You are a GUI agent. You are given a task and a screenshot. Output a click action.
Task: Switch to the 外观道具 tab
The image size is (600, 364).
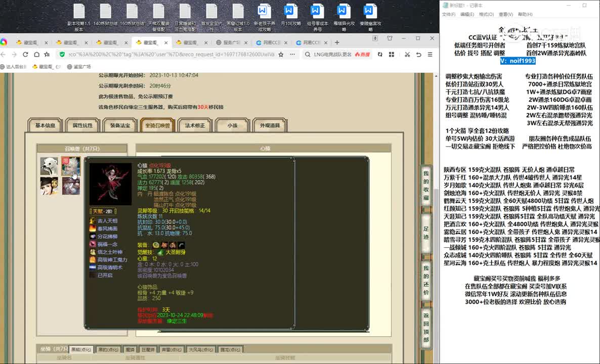tap(270, 125)
